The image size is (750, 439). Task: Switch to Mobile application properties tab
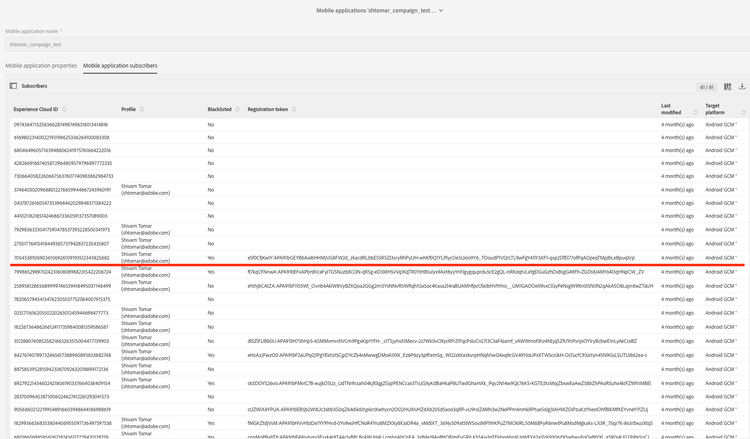[41, 66]
